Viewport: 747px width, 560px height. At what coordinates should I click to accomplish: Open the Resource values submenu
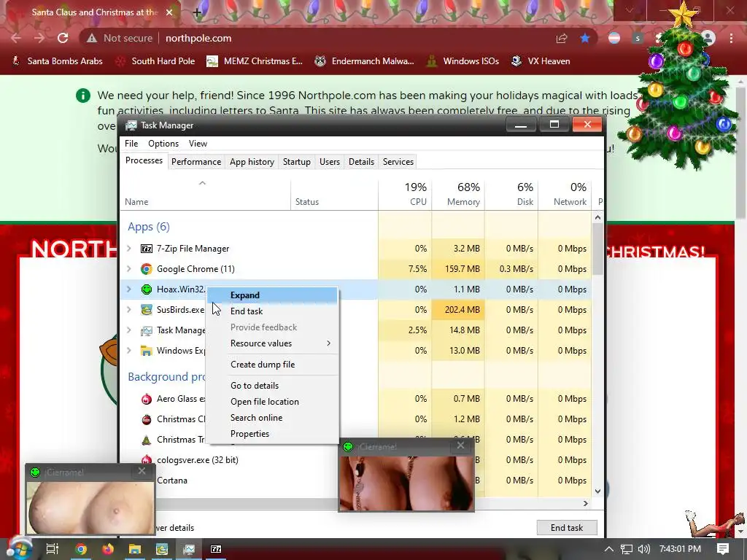273,343
